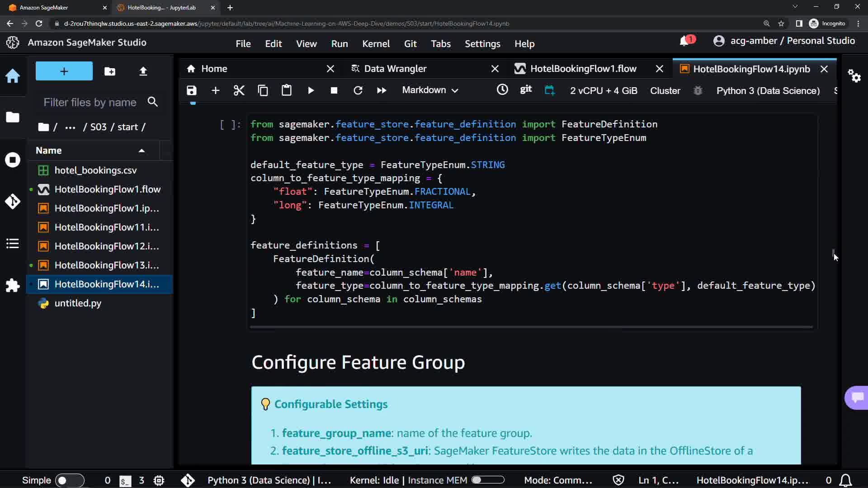Screen dimensions: 868x488
Task: Click the Filter files by name field
Action: pos(90,103)
